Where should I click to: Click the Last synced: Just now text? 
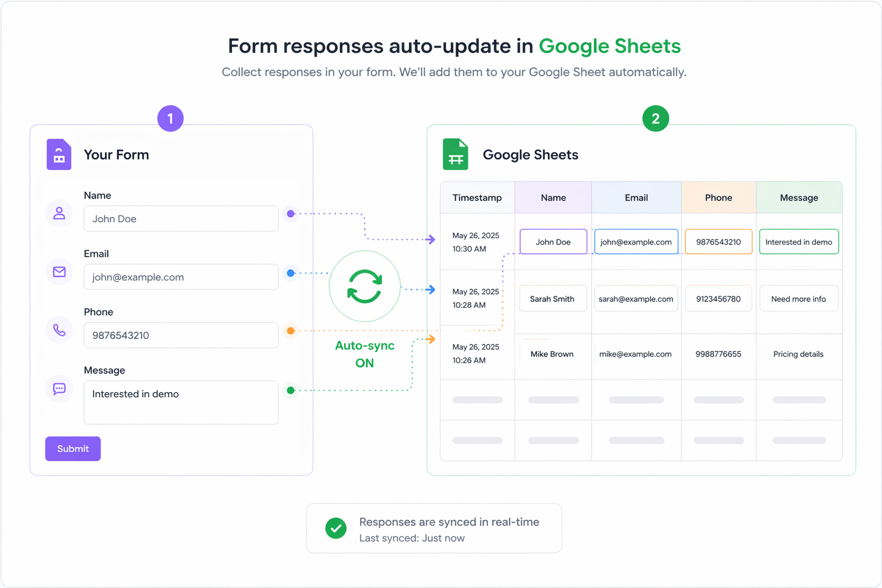(412, 538)
